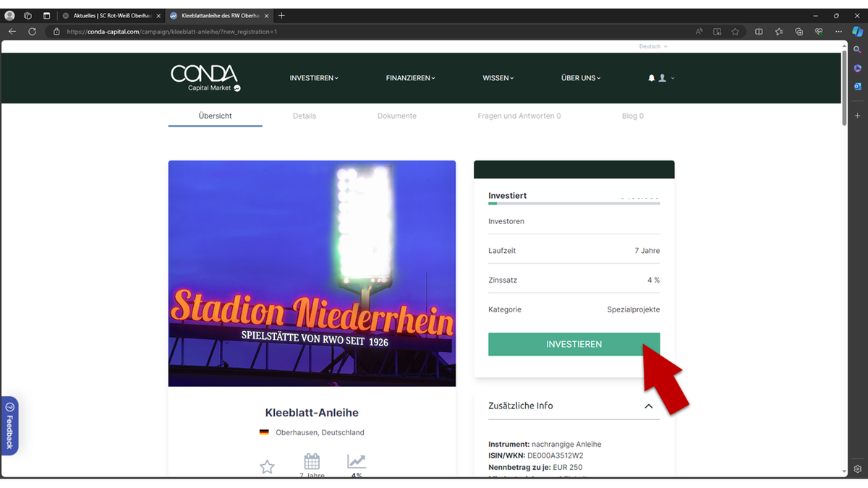Expand the FINANZIEREN navigation dropdown
Viewport: 868px width, 488px height.
tap(411, 78)
